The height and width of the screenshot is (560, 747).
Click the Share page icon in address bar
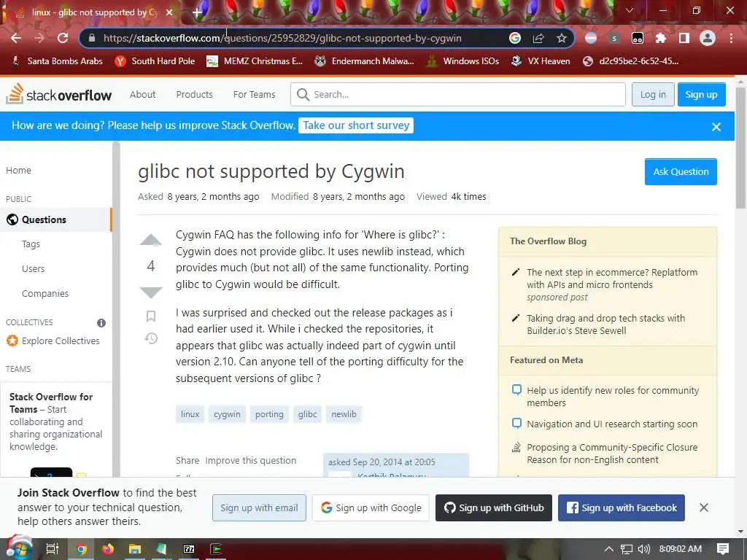(x=538, y=38)
